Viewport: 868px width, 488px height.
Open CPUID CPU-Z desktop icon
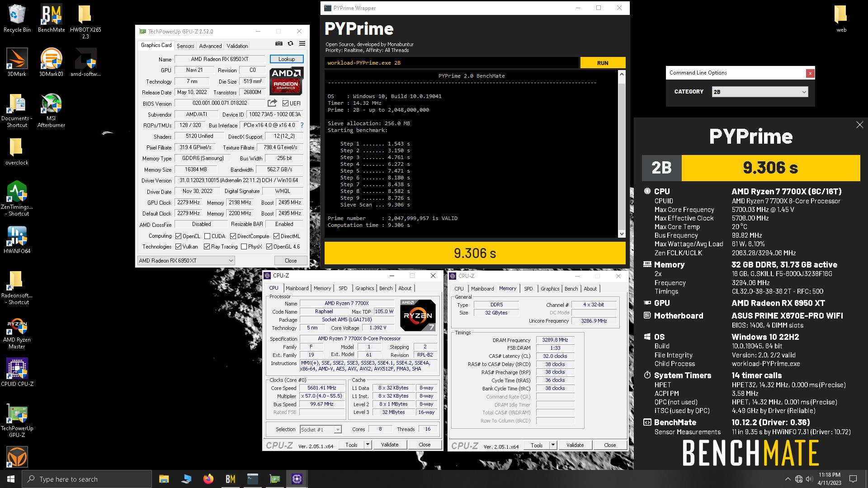click(x=17, y=372)
